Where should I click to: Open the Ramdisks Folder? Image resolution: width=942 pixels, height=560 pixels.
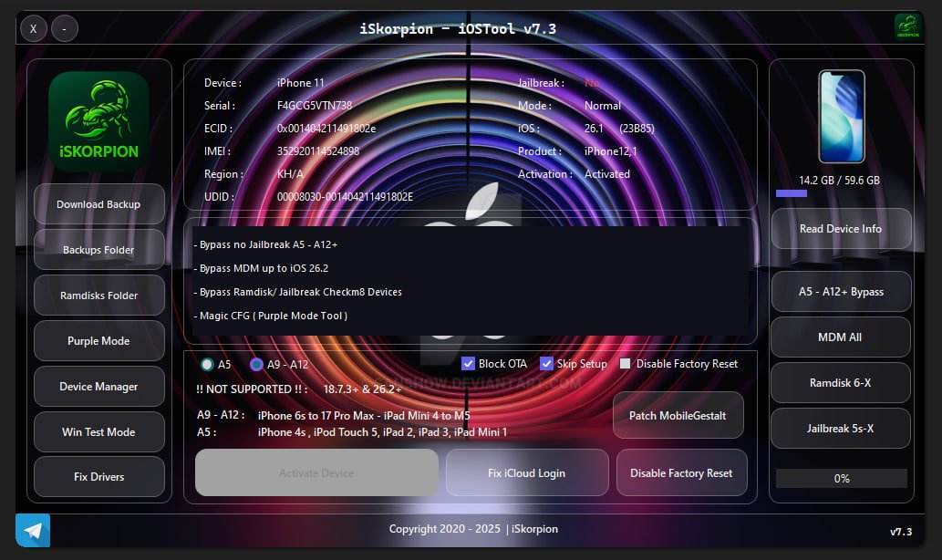[99, 295]
